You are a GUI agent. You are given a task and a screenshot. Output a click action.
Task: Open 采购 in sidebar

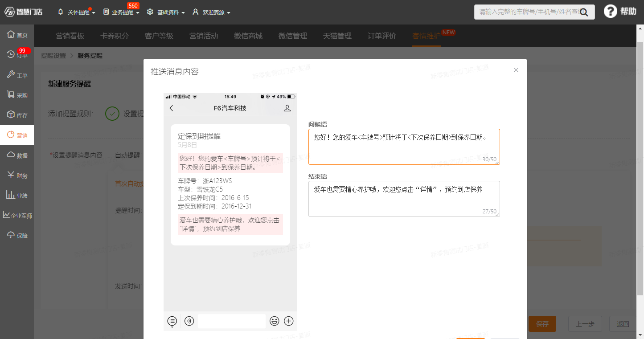(x=17, y=95)
